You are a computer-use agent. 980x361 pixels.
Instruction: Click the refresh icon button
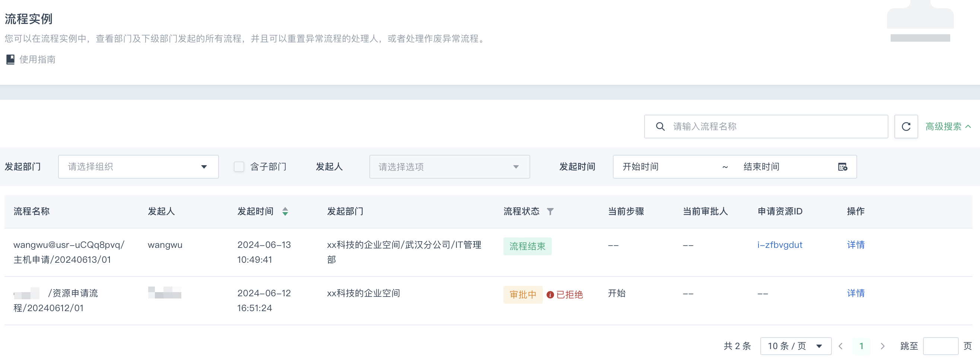[906, 127]
